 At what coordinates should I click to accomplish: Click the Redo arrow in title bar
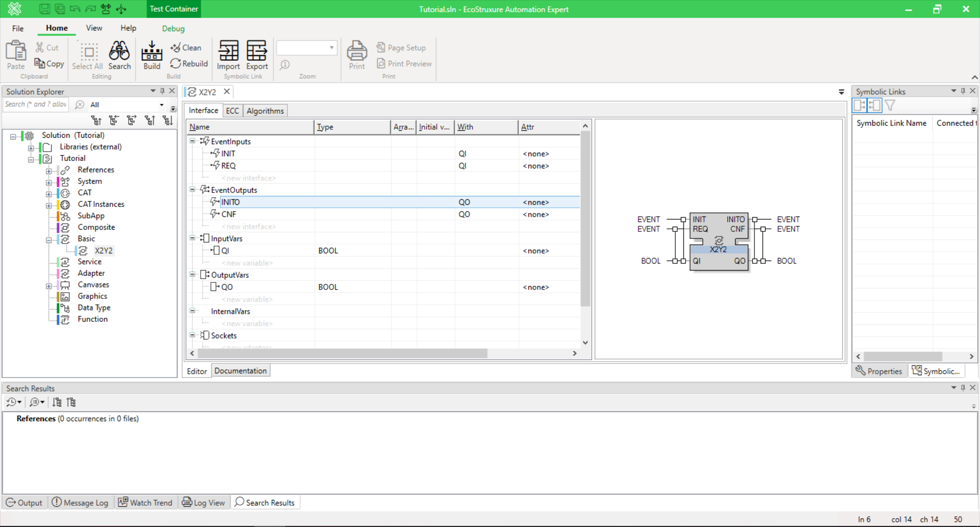(x=90, y=9)
